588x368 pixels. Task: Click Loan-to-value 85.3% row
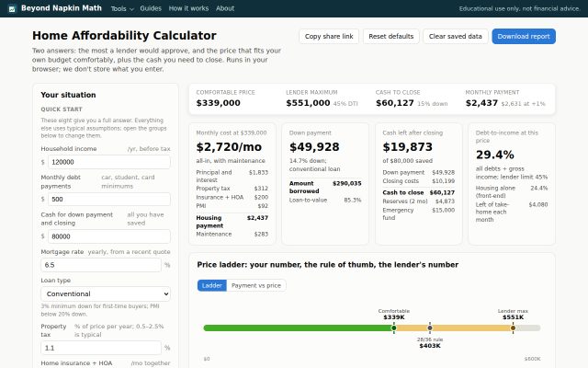click(x=325, y=201)
